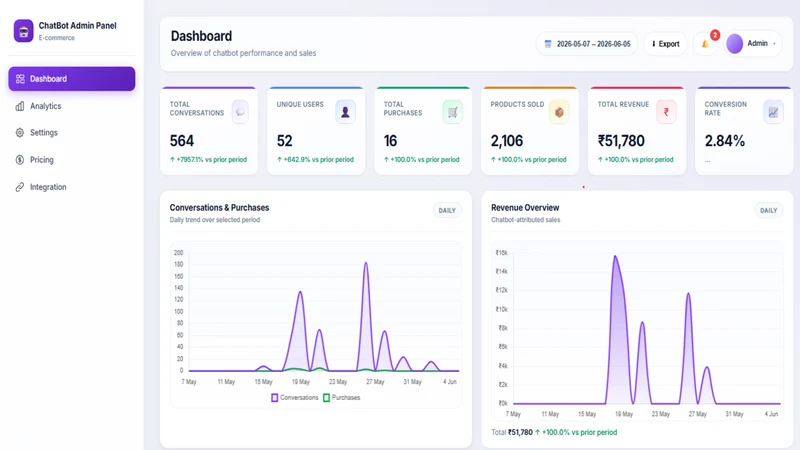Click the +642.9% vs prior period text
Screen dimensions: 800x450
pos(315,160)
